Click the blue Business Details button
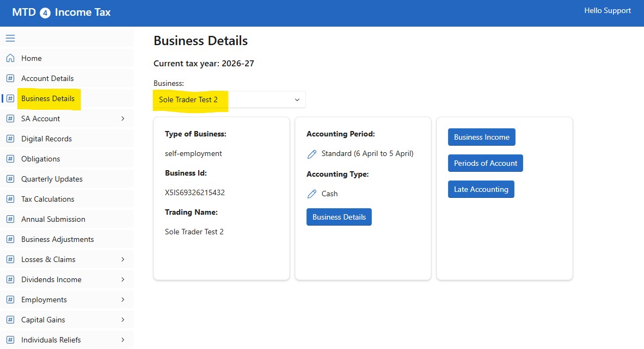This screenshot has width=644, height=349. coord(339,217)
